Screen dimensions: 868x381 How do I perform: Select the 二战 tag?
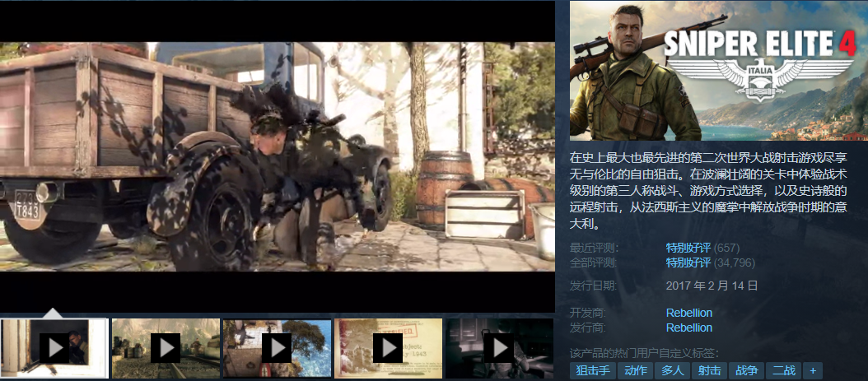click(x=783, y=370)
